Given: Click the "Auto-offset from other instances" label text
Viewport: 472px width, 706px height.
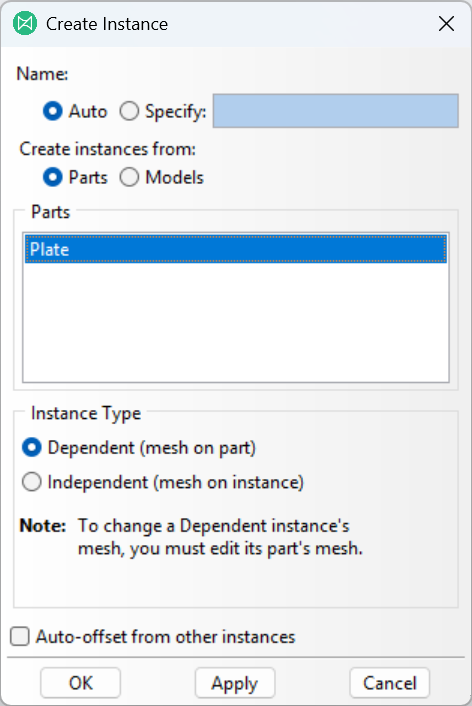Looking at the screenshot, I should (166, 637).
